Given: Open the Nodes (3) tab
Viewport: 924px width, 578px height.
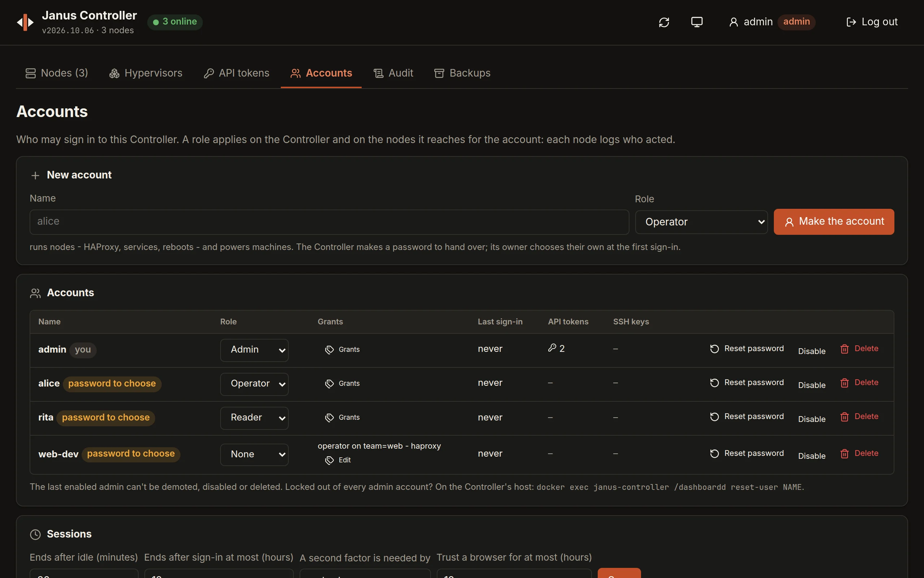Looking at the screenshot, I should coord(57,73).
